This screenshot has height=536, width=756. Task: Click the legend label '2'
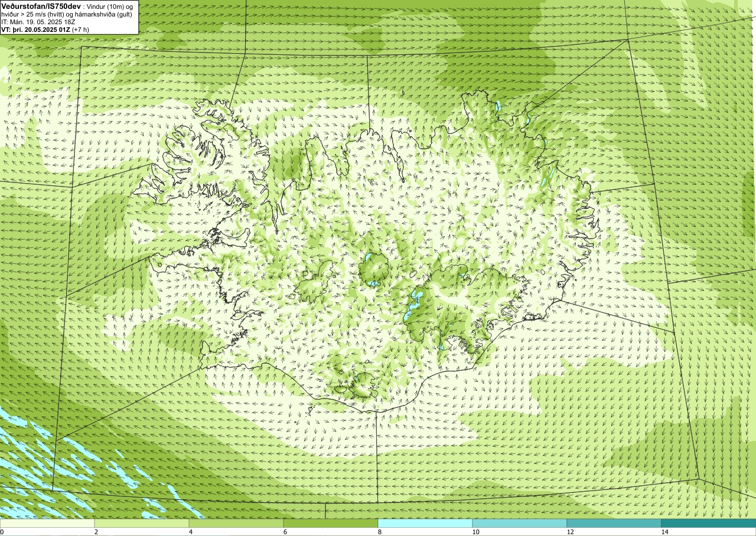[x=96, y=532]
